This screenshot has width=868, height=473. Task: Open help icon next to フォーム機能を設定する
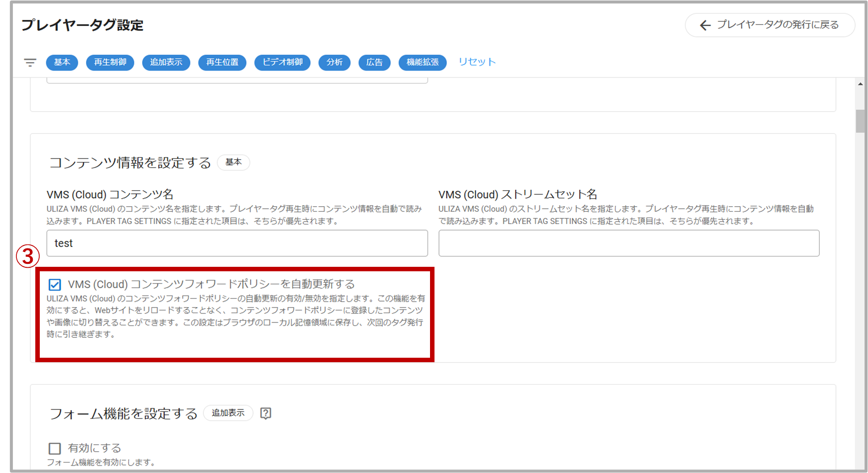click(x=266, y=413)
